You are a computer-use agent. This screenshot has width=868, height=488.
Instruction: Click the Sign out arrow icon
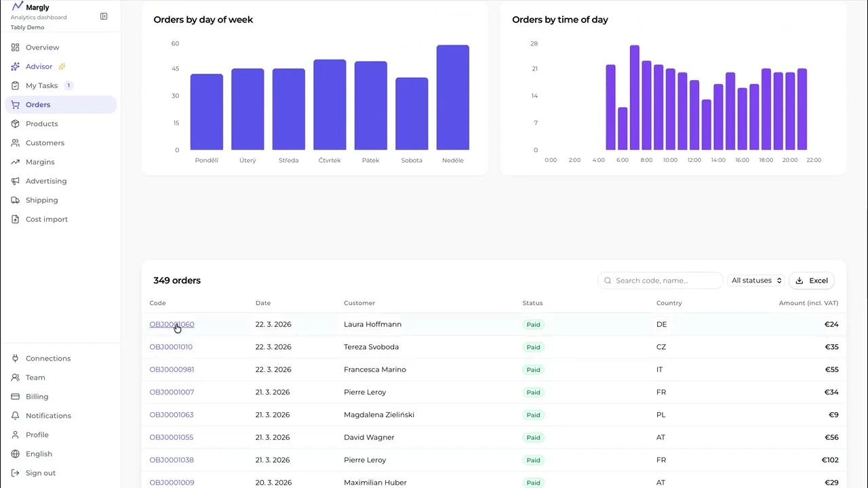(x=16, y=473)
